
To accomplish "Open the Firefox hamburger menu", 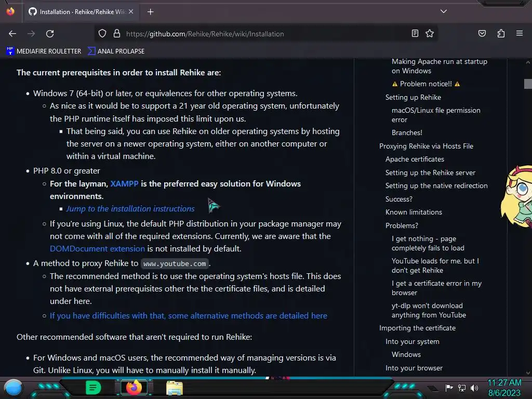I will pos(520,33).
